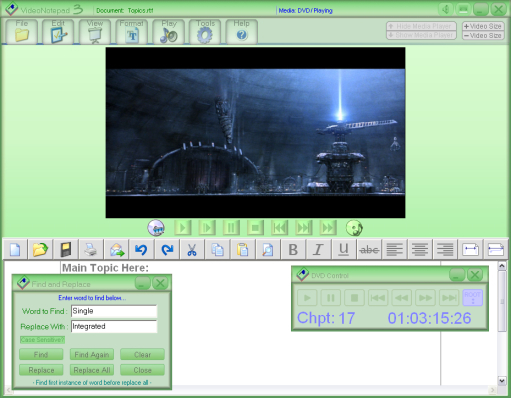Next chapter in DVD Control panel
This screenshot has width=511, height=398.
[x=449, y=297]
